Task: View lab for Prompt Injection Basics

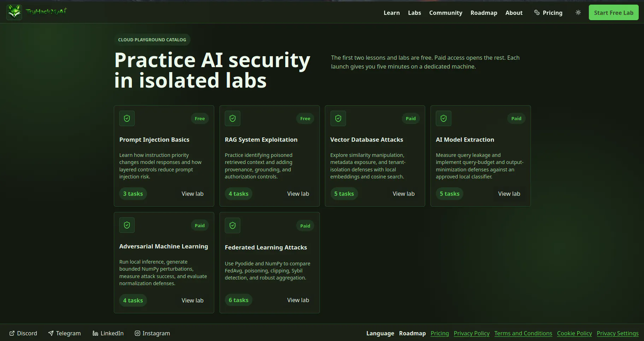Action: (193, 194)
